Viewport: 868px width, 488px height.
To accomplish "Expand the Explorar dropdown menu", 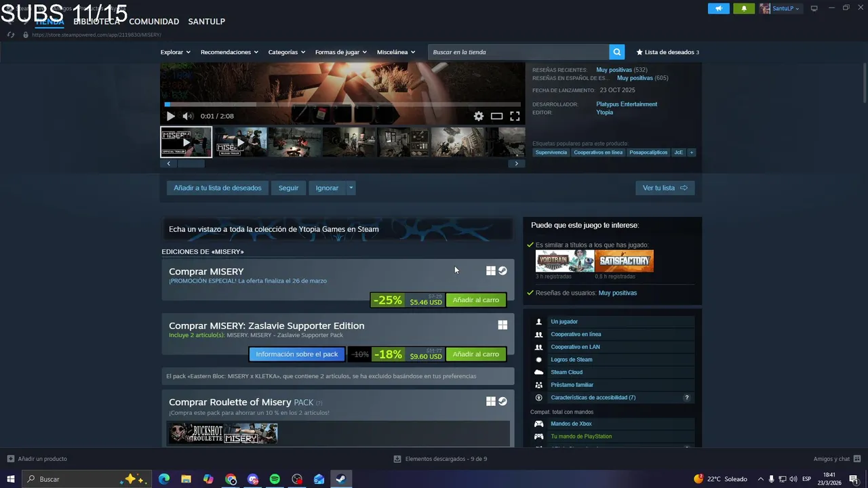I will (x=176, y=52).
